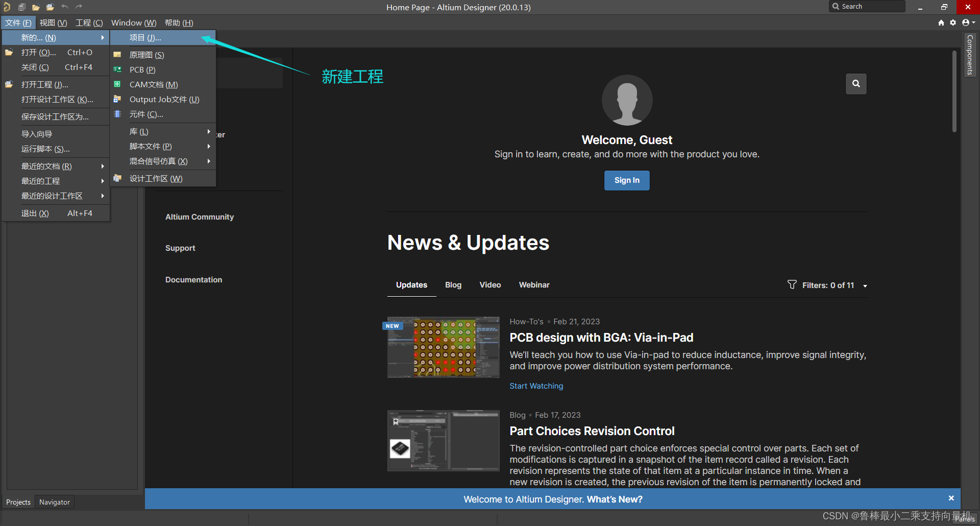Open the Part Choices Revision Control article

pos(592,431)
